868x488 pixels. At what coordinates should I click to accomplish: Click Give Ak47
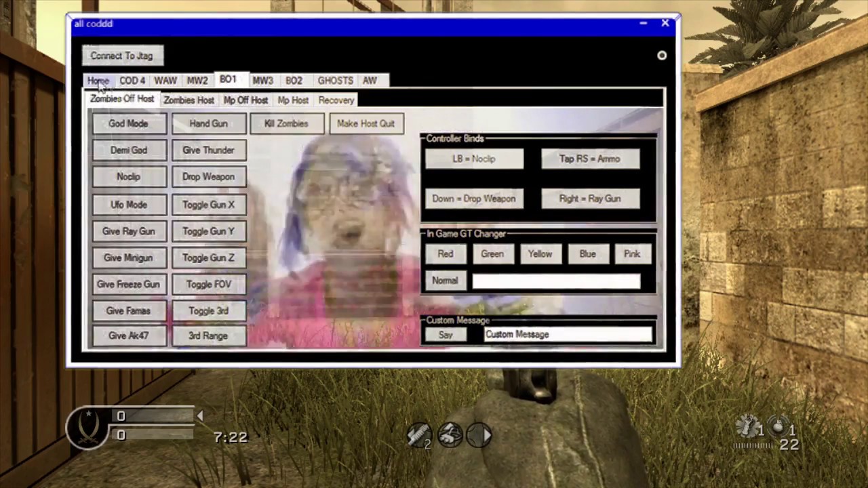click(x=129, y=335)
